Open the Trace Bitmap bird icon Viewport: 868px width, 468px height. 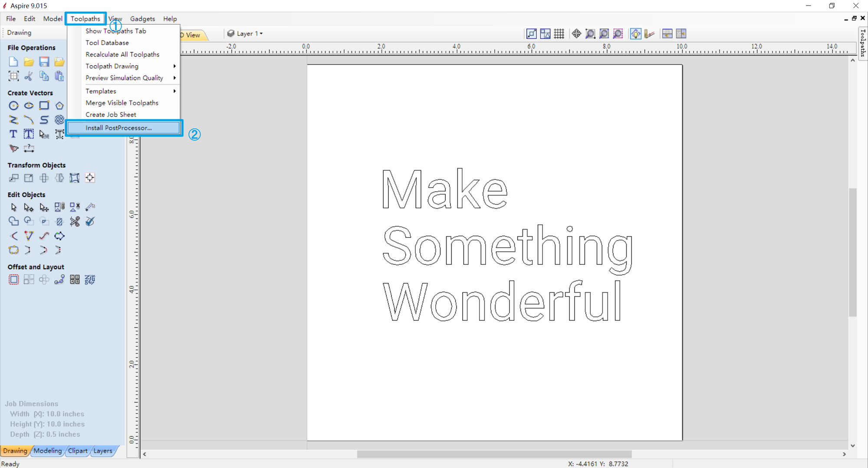pos(13,148)
